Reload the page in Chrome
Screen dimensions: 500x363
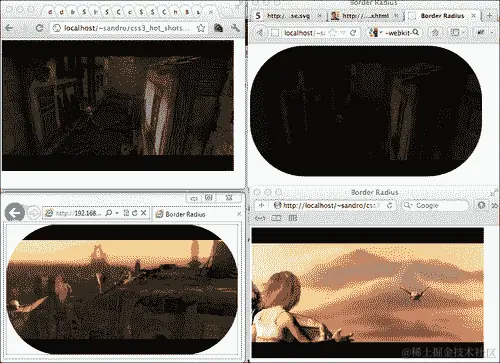coord(39,28)
